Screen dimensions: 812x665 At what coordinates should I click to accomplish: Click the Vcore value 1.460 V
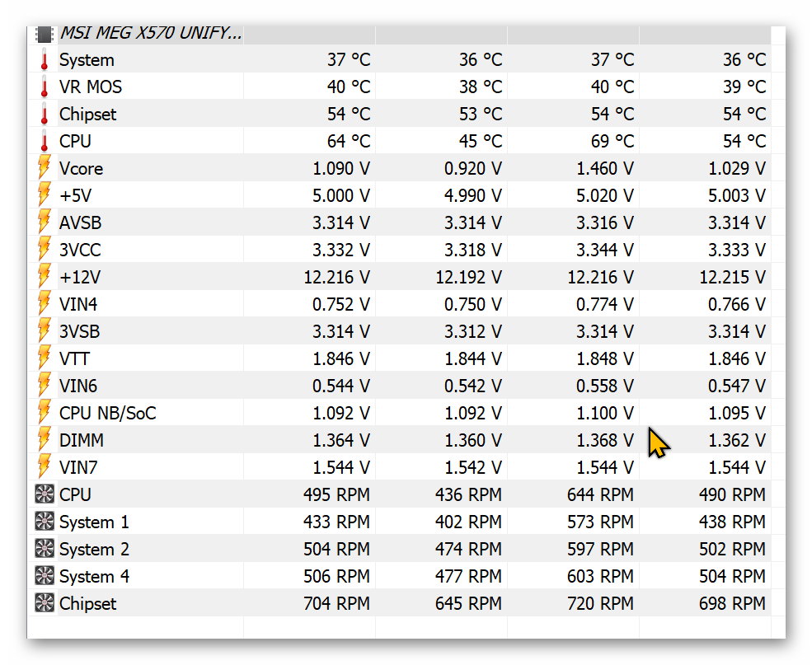coord(605,168)
